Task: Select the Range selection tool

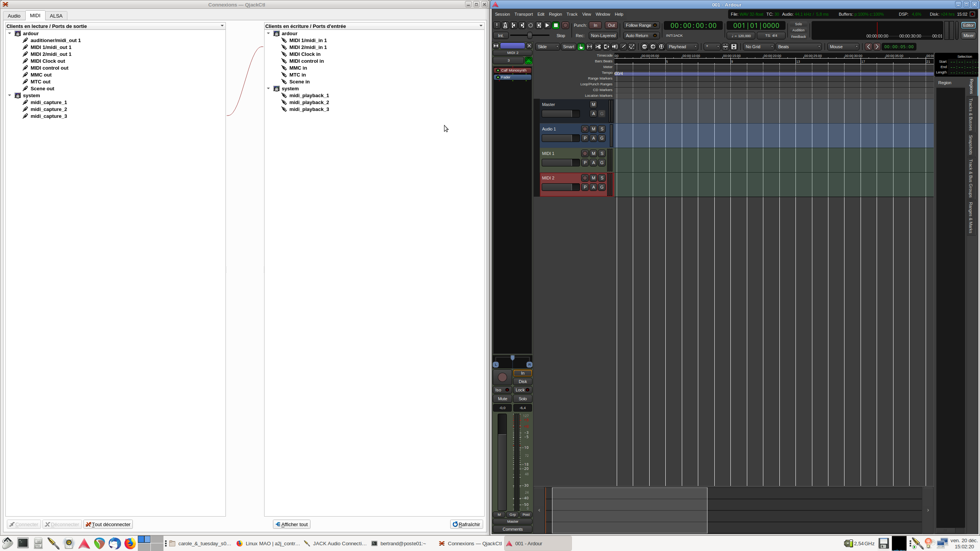Action: [x=590, y=47]
